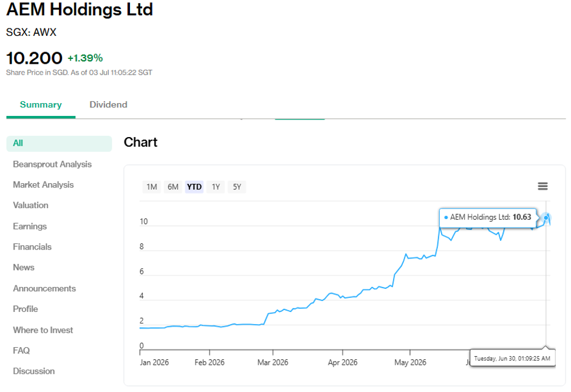The image size is (571, 392).
Task: Select the 1Y chart range
Action: [x=216, y=187]
